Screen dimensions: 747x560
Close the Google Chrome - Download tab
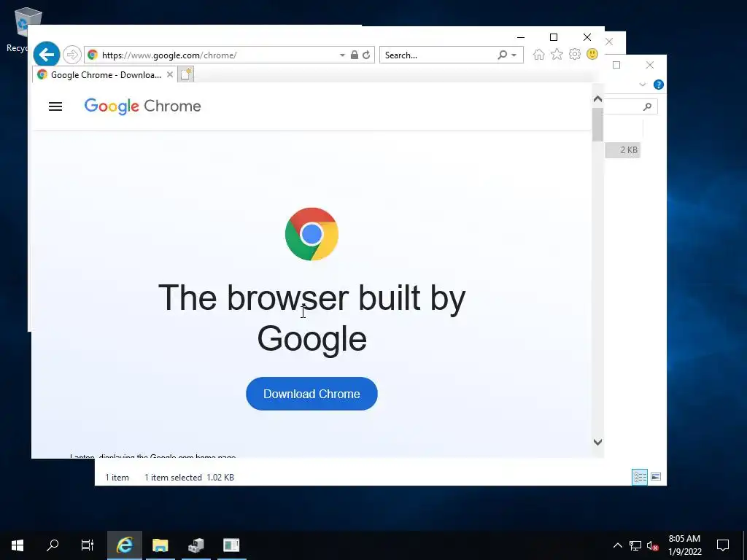coord(169,75)
